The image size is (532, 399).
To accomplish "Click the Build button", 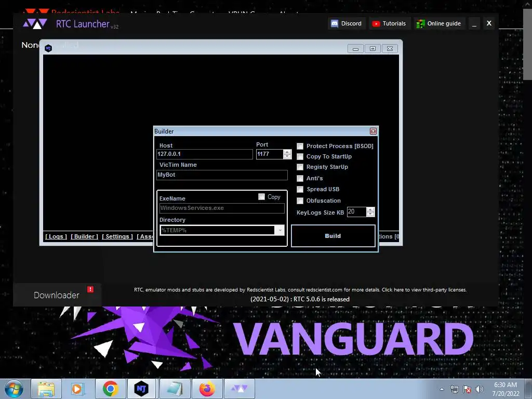I will [x=333, y=236].
